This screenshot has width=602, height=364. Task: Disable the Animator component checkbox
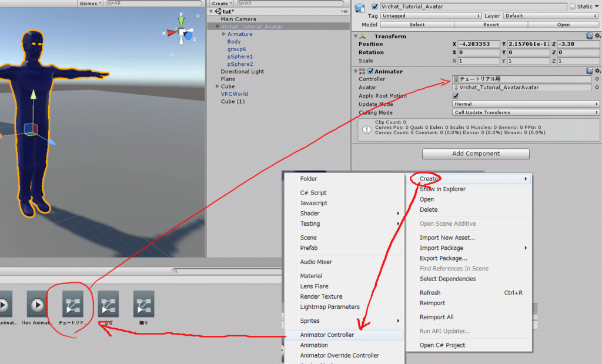(370, 71)
